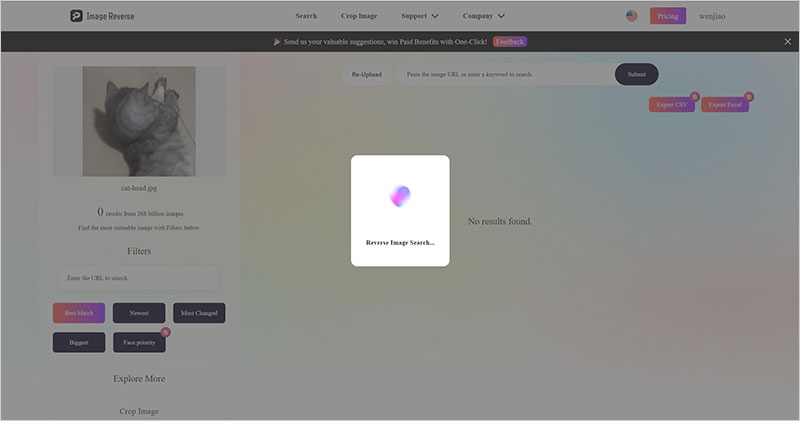Select the Biggest filter

click(x=79, y=342)
